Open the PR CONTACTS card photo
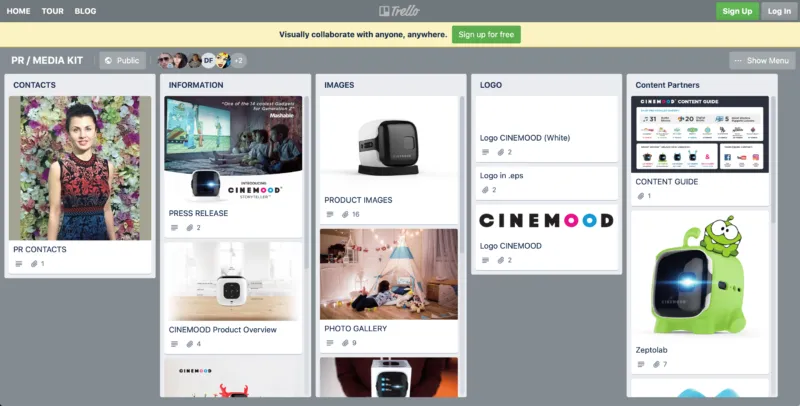 pyautogui.click(x=80, y=168)
